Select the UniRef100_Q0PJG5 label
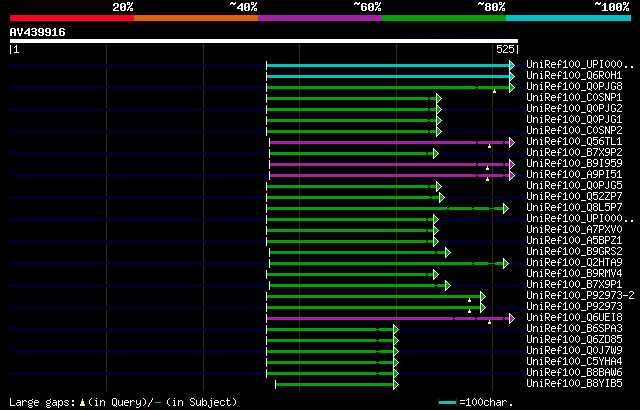640x410 pixels. [x=574, y=186]
